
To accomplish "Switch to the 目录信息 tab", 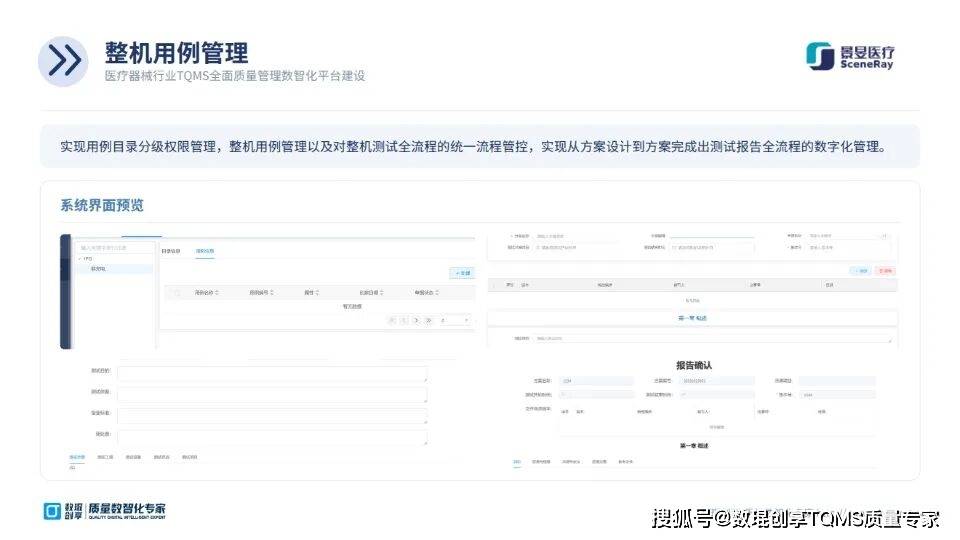I will (x=171, y=251).
